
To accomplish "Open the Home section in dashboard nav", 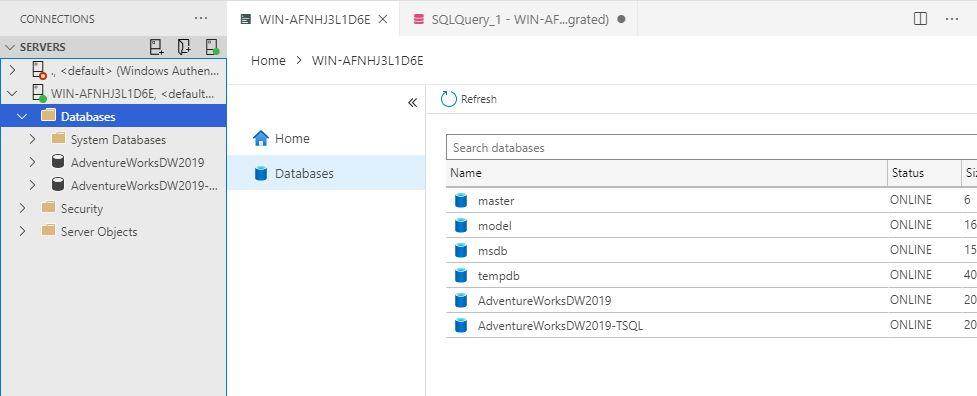I will [x=326, y=138].
